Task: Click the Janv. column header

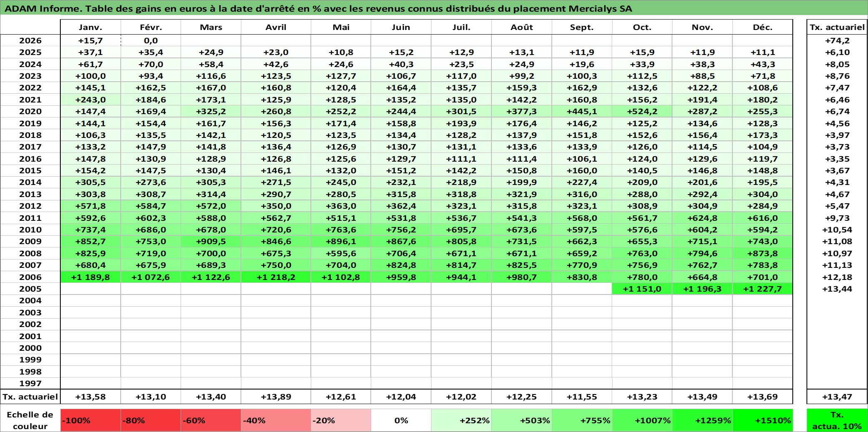Action: pos(90,27)
